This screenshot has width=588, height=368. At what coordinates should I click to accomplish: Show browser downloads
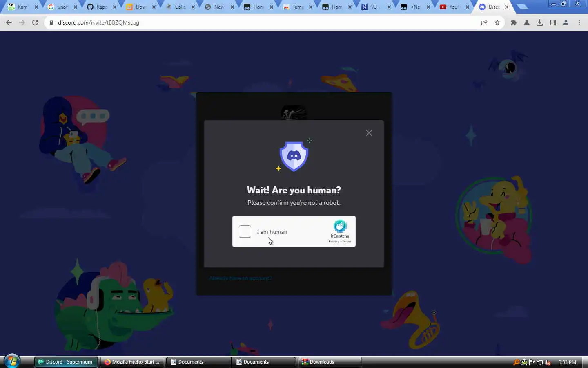540,22
